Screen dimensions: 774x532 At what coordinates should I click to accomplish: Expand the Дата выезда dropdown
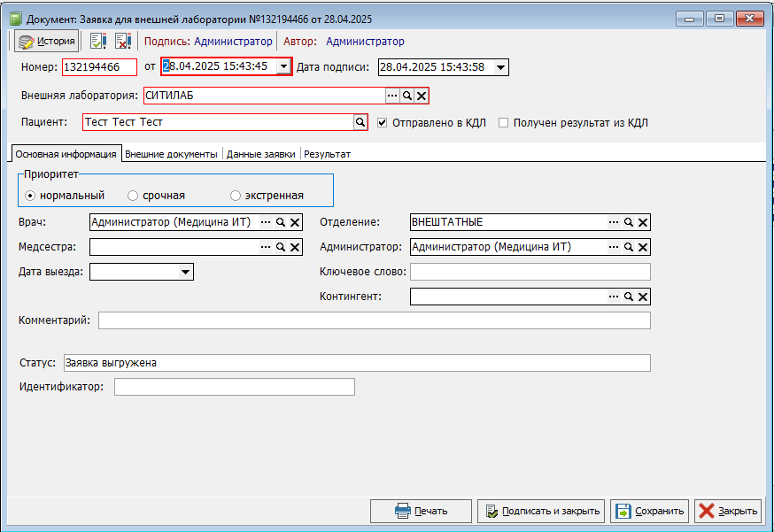186,273
